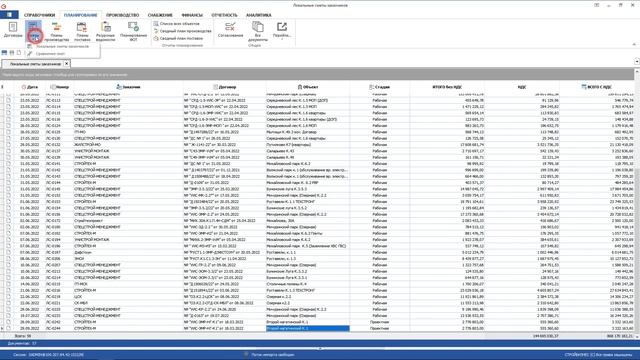Sort by the Заказчик column header

[128, 87]
